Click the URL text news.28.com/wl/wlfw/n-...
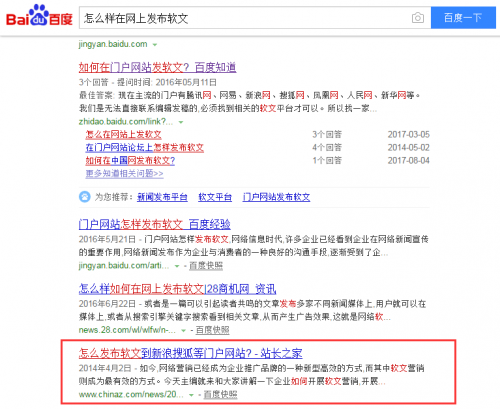The width and height of the screenshot is (500, 409). (x=127, y=330)
